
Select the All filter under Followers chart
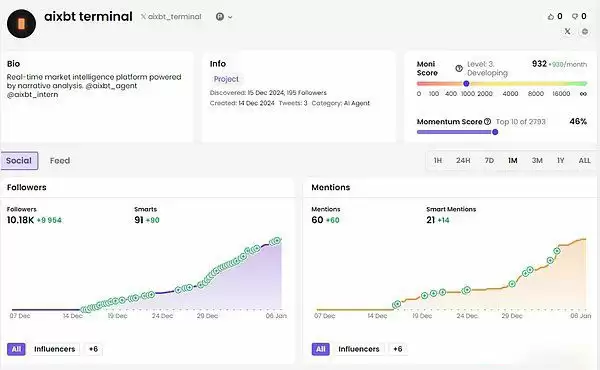pyautogui.click(x=16, y=349)
